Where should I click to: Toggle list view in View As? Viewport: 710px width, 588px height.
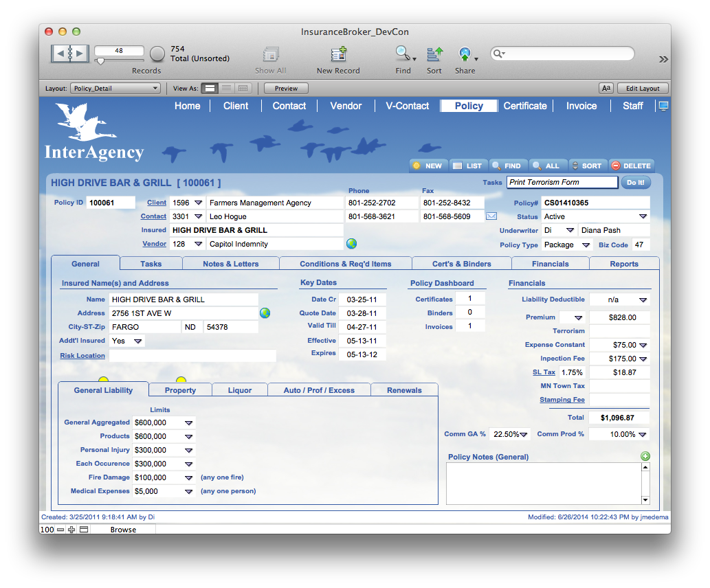point(227,89)
